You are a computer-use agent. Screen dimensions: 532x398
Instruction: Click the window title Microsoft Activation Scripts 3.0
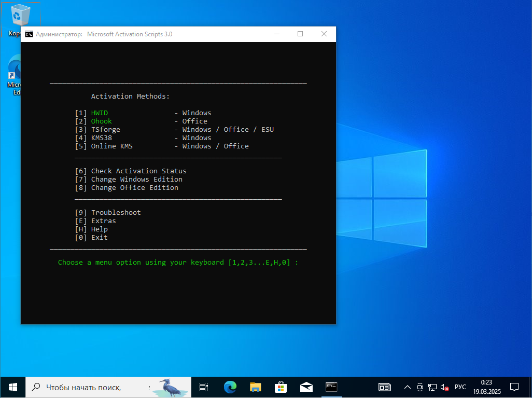pos(130,34)
